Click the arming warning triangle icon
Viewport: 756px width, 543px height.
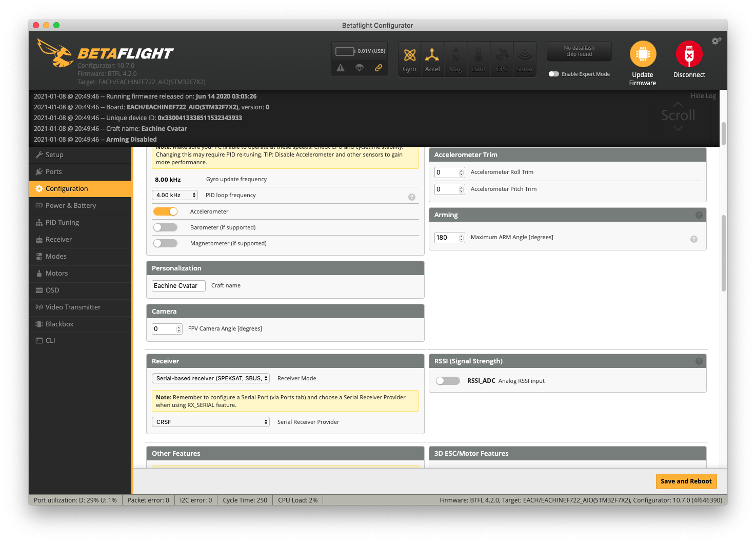(341, 68)
